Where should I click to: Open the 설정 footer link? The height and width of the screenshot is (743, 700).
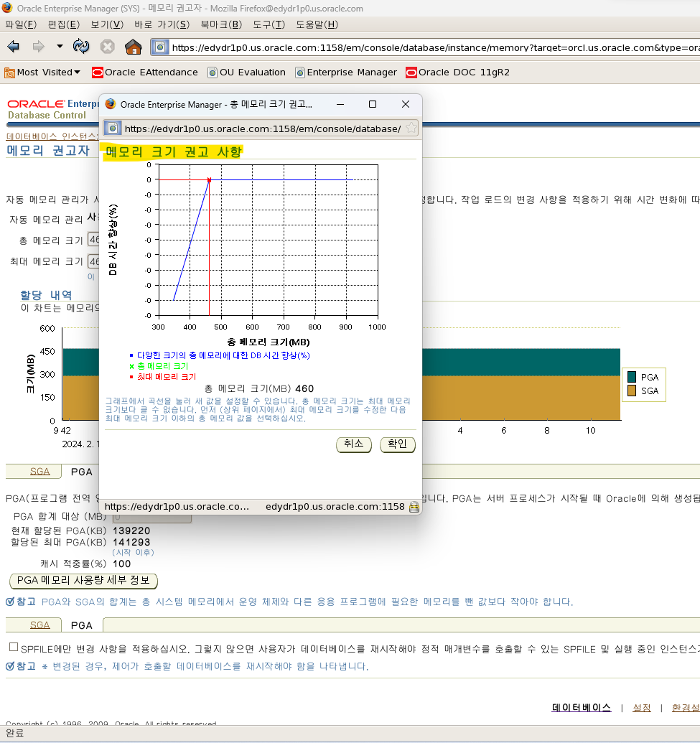pyautogui.click(x=642, y=708)
